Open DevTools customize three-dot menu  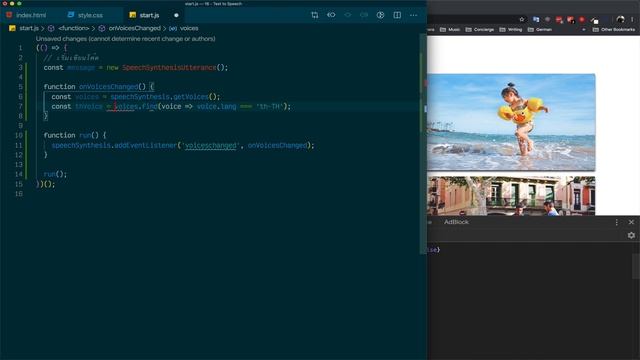[x=617, y=222]
